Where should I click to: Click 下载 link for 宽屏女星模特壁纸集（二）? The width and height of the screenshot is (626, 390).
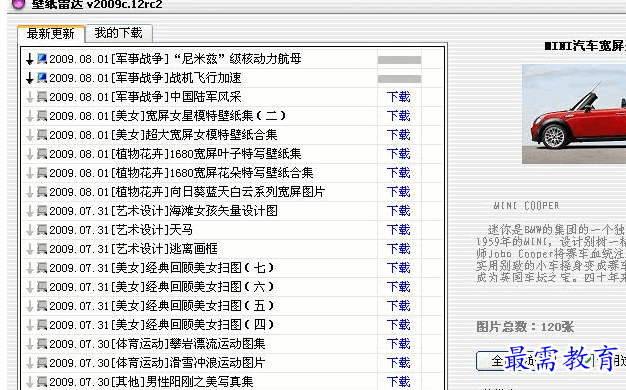[x=398, y=116]
